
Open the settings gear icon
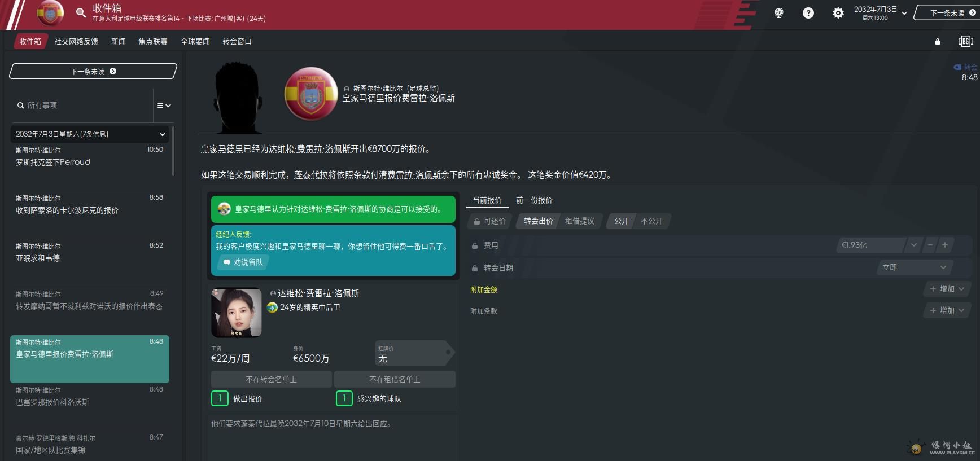(838, 13)
